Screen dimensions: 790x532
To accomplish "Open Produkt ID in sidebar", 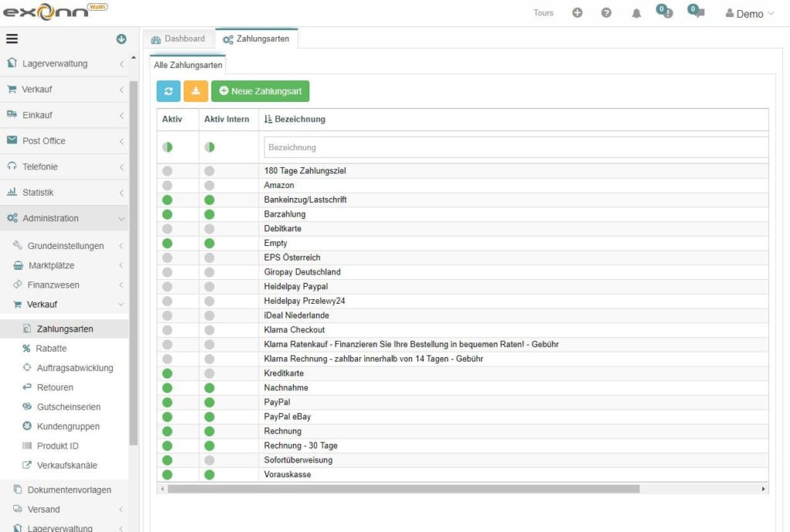I will tap(57, 446).
